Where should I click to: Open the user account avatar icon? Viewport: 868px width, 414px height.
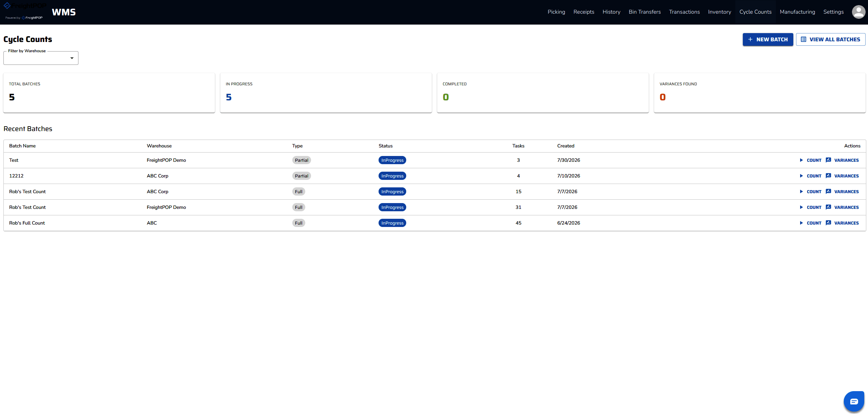pyautogui.click(x=858, y=12)
